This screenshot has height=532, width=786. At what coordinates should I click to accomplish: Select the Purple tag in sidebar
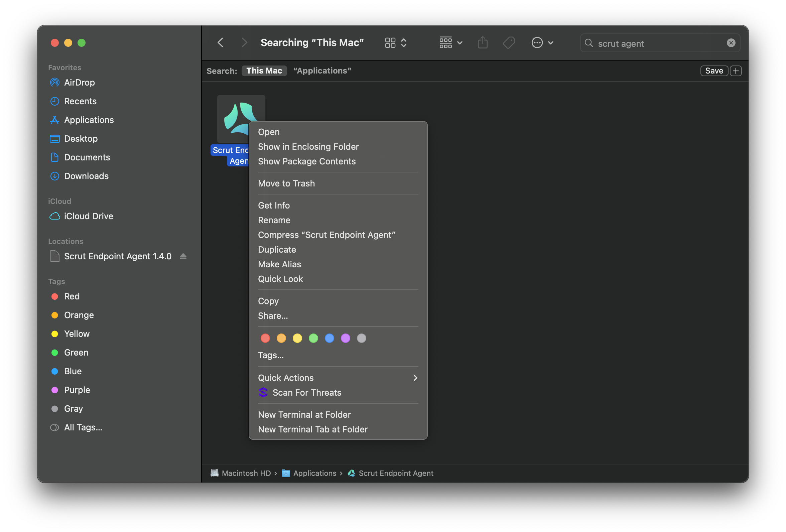71,390
